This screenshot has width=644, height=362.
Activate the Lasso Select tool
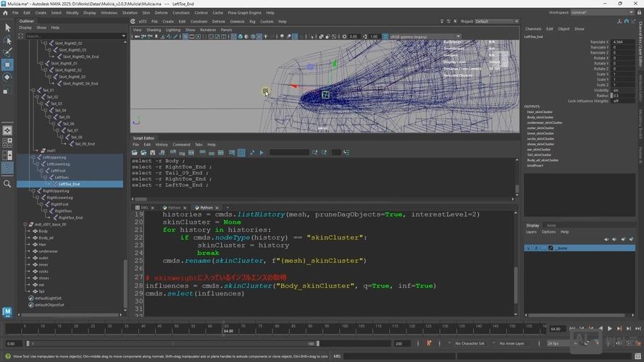coord(7,40)
